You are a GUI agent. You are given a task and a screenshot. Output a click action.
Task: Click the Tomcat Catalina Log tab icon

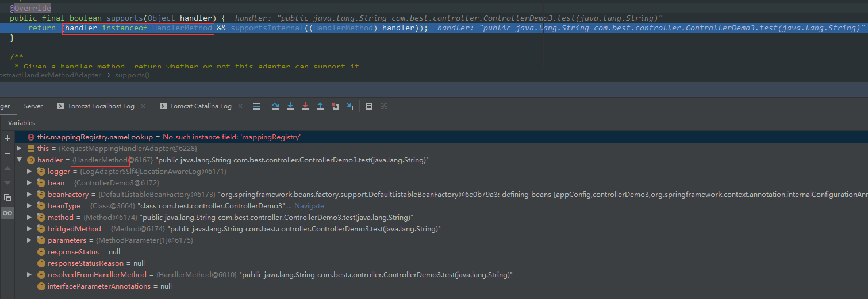(163, 106)
